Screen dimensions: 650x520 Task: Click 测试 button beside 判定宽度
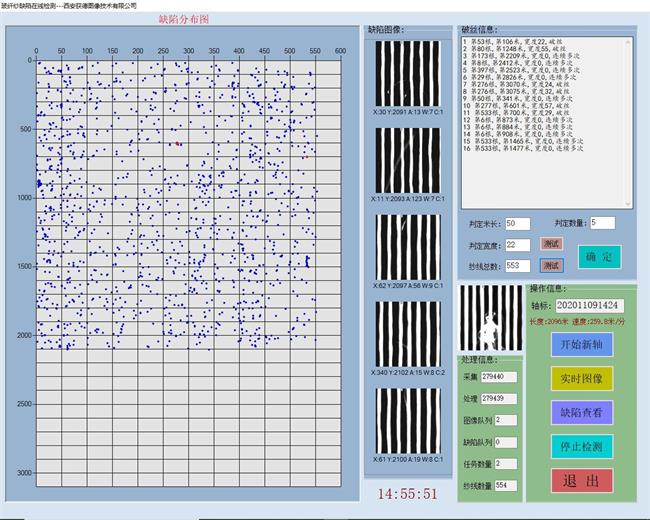pos(551,243)
